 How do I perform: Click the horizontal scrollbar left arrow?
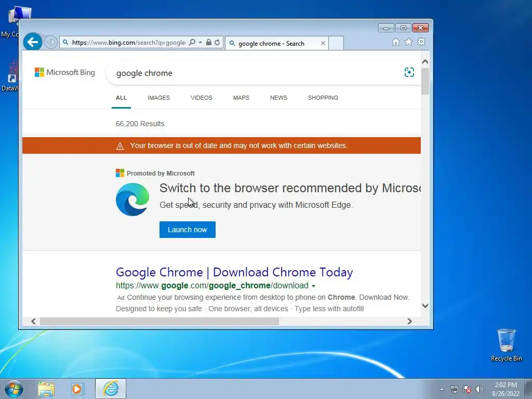[33, 321]
